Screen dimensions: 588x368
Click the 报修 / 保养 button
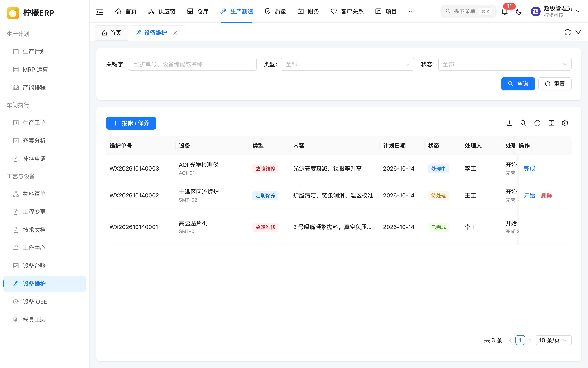(x=131, y=123)
